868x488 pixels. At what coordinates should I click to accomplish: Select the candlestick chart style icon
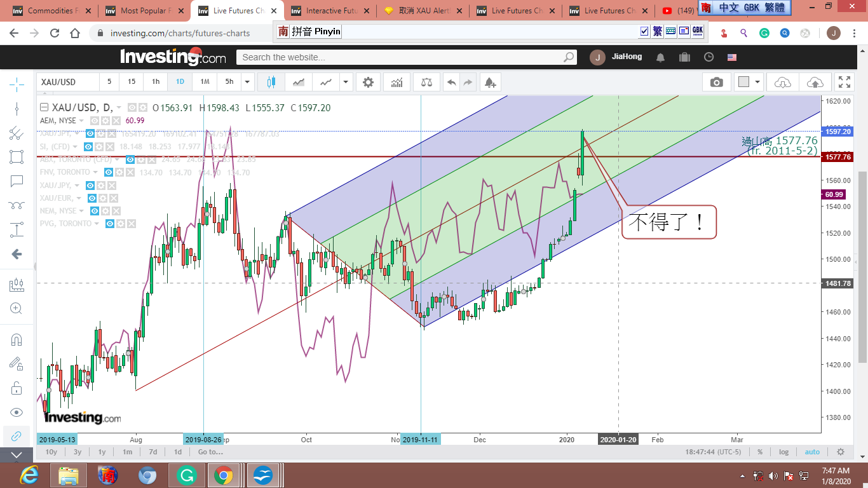pos(272,82)
